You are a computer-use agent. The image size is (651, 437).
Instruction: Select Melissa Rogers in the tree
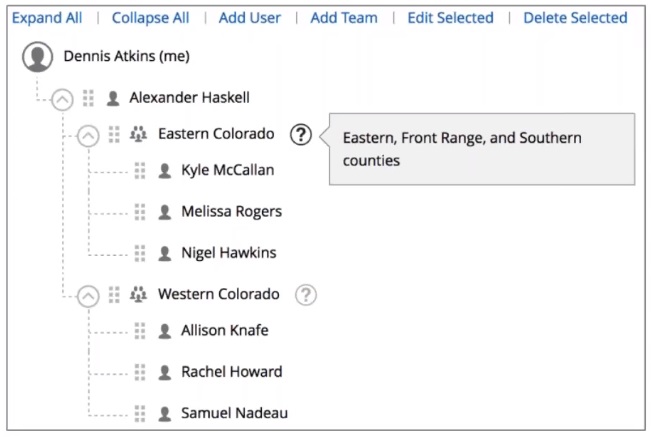coord(232,212)
